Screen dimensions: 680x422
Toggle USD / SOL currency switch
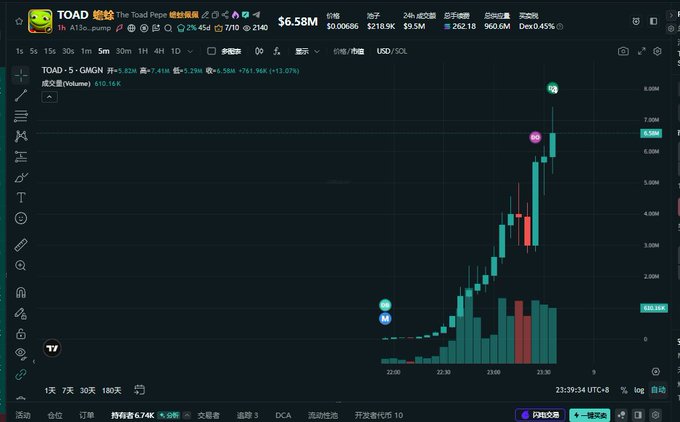pyautogui.click(x=392, y=51)
